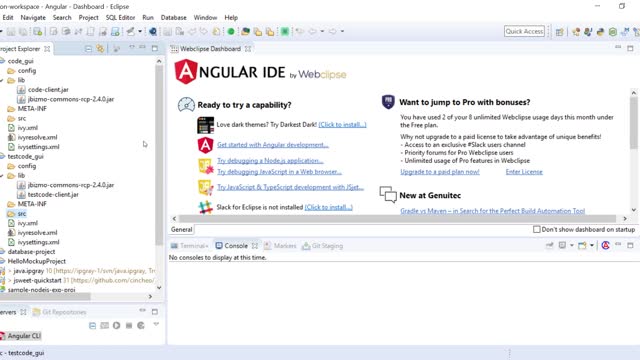Image resolution: width=640 pixels, height=360 pixels.
Task: Select ivyresolve.xml under code_gui
Action: coord(37,137)
